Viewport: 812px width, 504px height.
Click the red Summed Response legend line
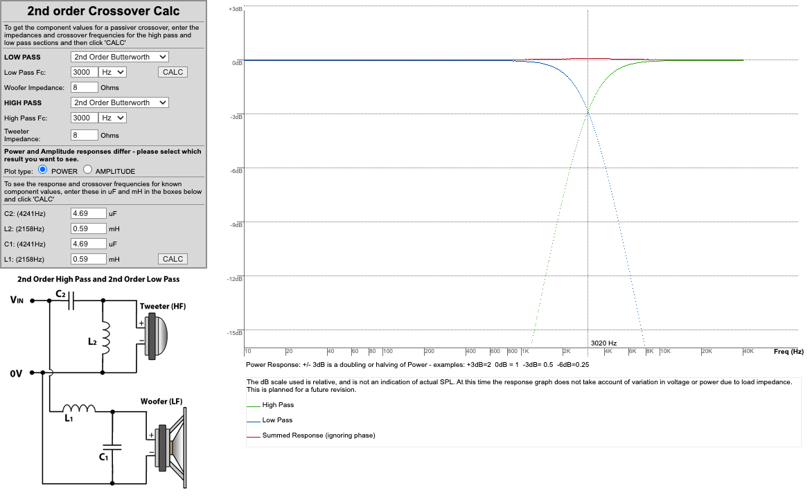[254, 438]
